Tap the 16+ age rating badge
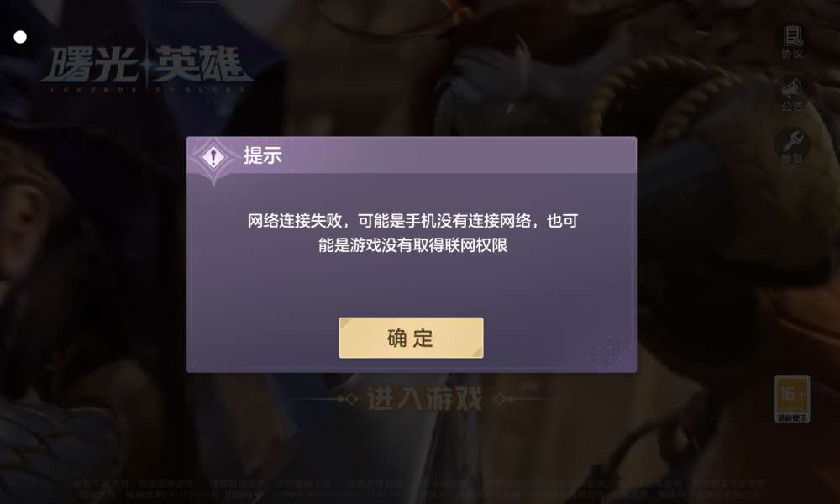The image size is (840, 504). [792, 399]
